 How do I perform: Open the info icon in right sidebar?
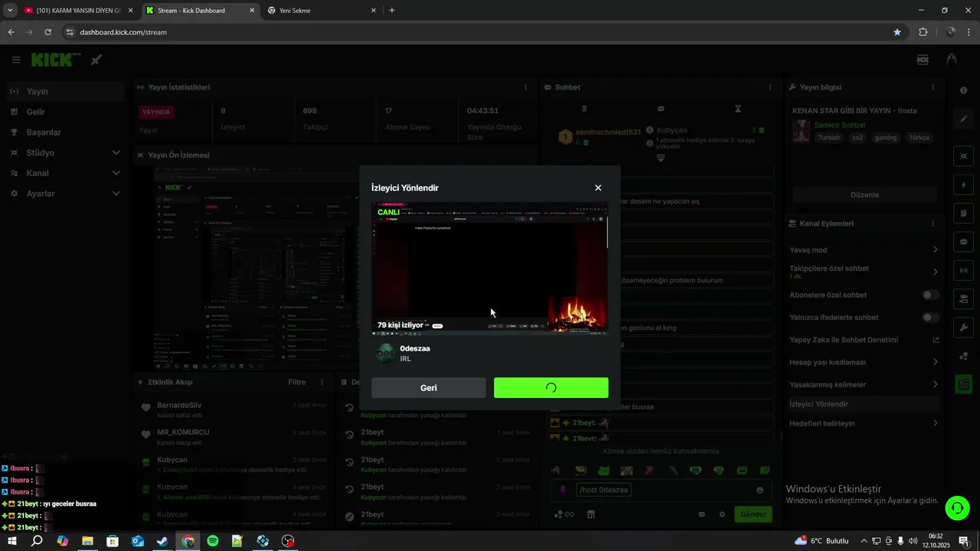(963, 90)
